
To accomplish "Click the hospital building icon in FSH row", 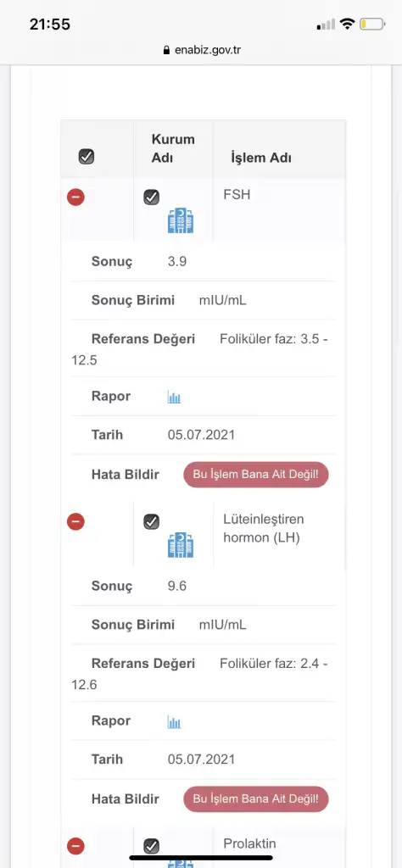I will coord(181,220).
